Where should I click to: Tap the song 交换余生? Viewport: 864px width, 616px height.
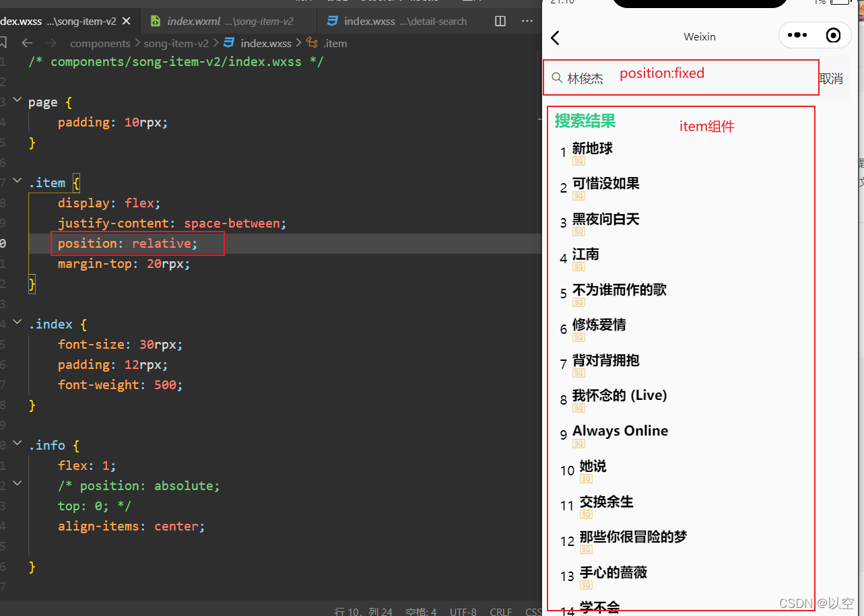point(607,502)
